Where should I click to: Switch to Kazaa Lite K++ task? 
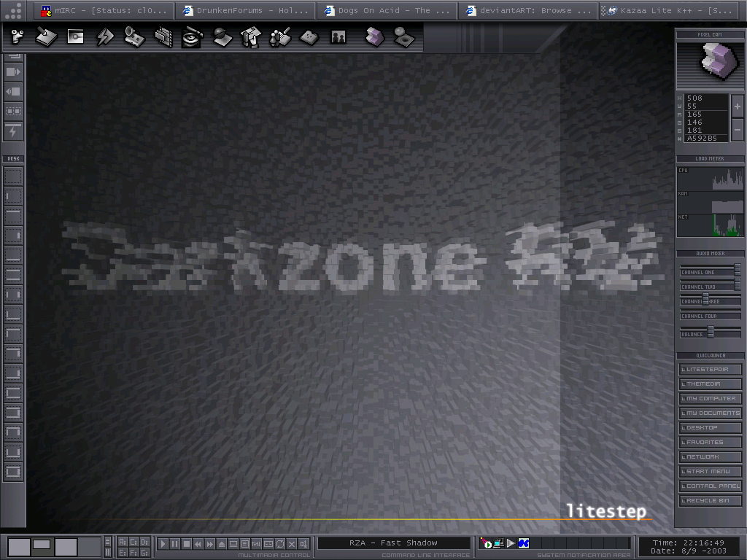point(671,11)
